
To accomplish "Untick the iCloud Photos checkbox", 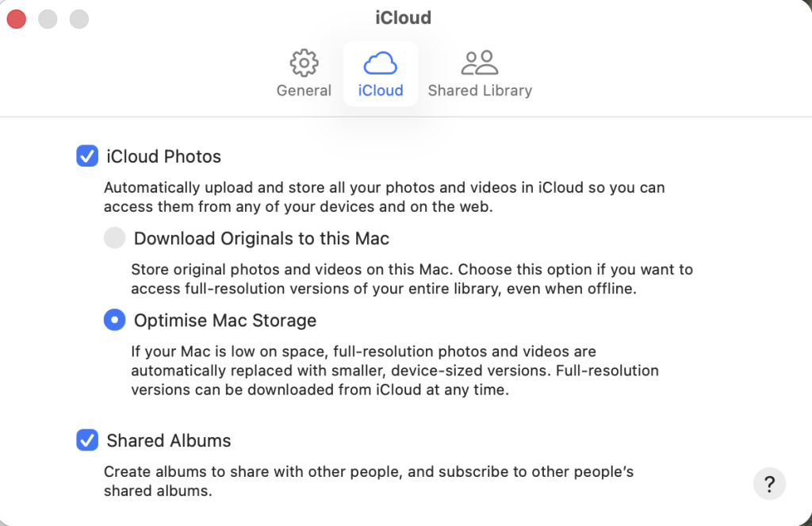I will click(87, 156).
